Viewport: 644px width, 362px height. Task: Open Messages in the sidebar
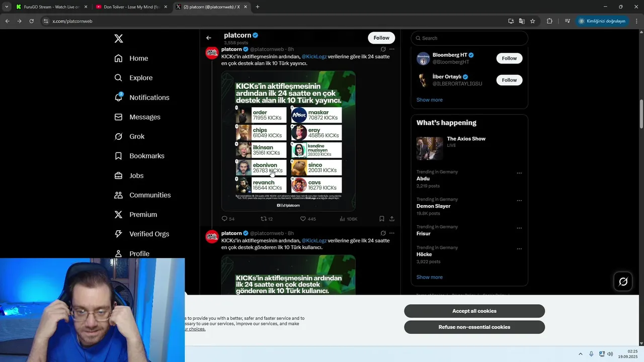point(137,117)
